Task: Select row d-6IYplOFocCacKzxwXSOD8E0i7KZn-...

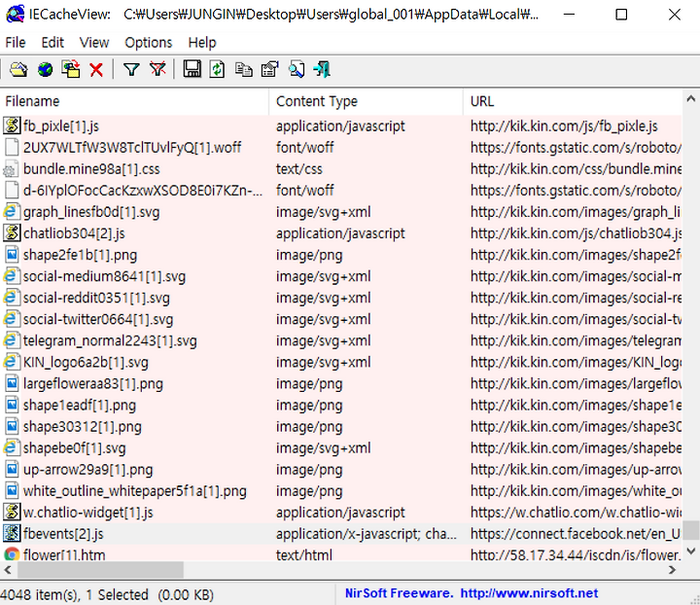Action: click(341, 191)
